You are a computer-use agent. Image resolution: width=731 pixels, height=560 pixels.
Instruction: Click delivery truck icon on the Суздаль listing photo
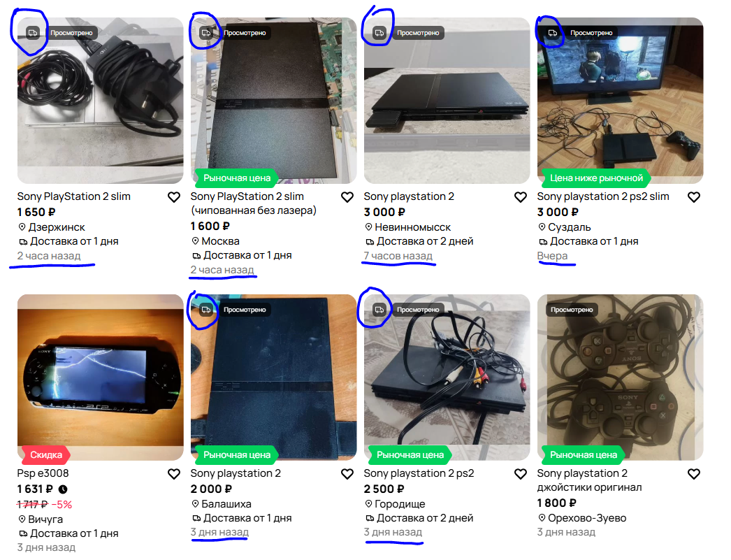point(553,33)
